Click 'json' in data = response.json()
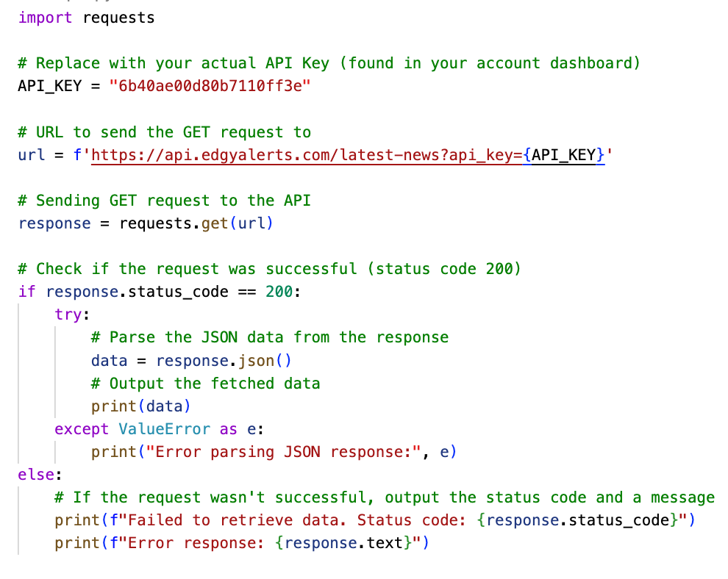This screenshot has width=728, height=579. tap(257, 361)
